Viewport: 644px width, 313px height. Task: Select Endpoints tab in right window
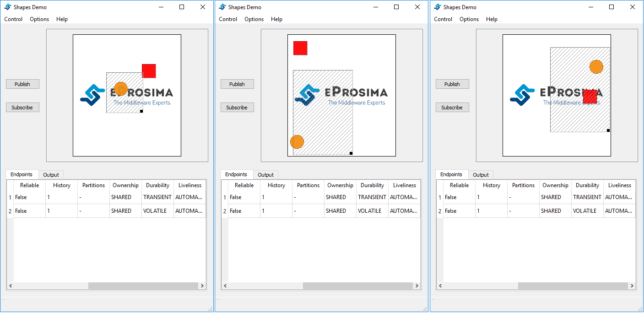(x=451, y=174)
